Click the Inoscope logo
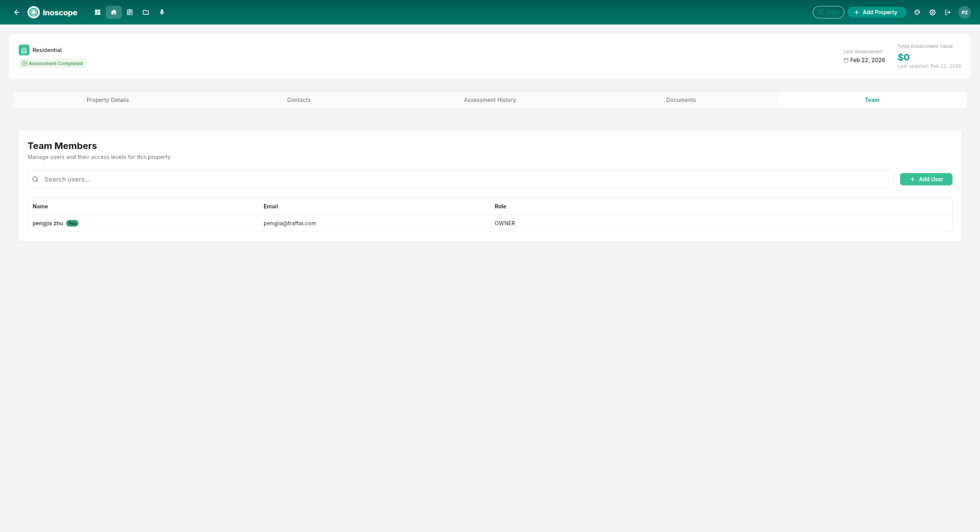 coord(52,12)
